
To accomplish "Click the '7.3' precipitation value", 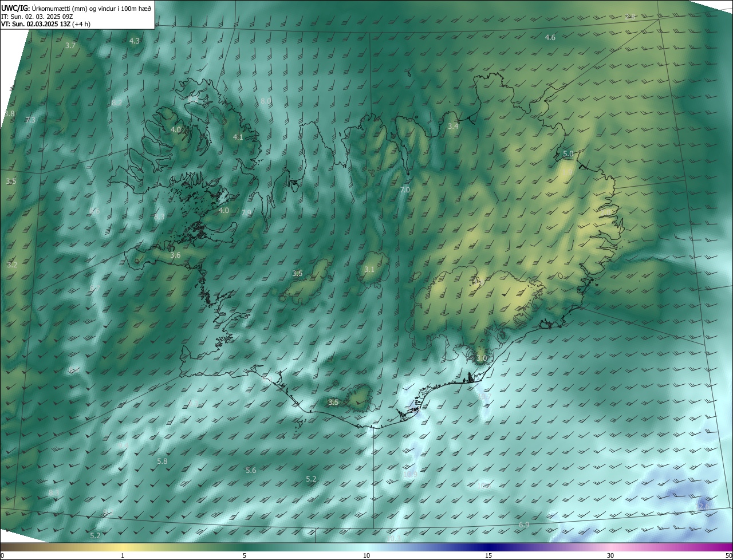I will (30, 120).
